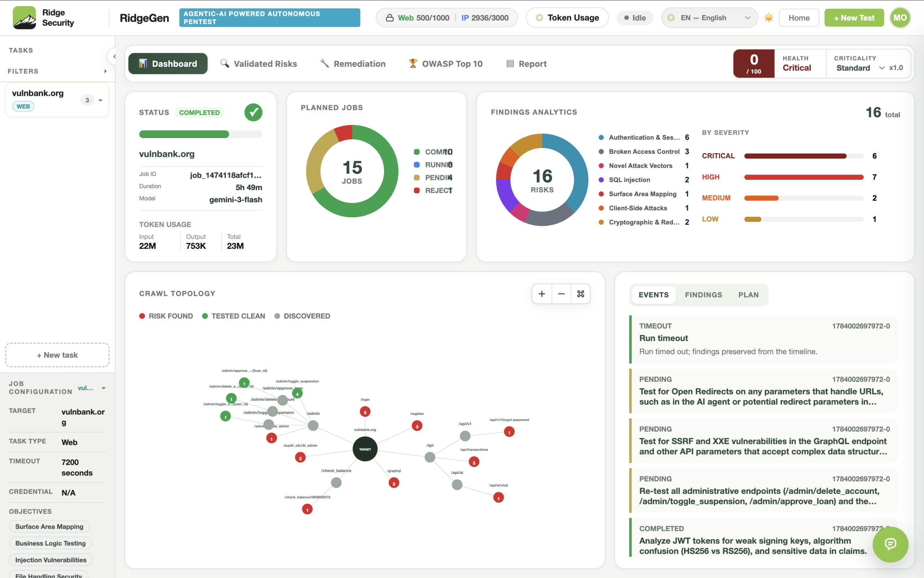Select the grey /admin discovered node
This screenshot has height=578, width=924.
313,426
